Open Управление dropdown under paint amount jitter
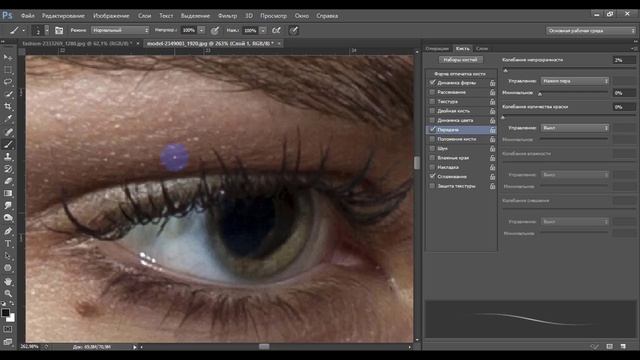Viewport: 640px width, 360px height. (575, 128)
